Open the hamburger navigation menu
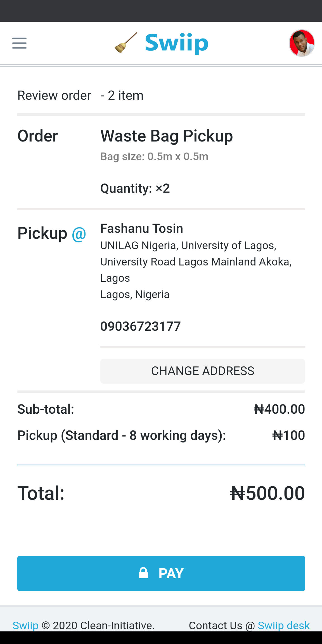 click(x=19, y=43)
